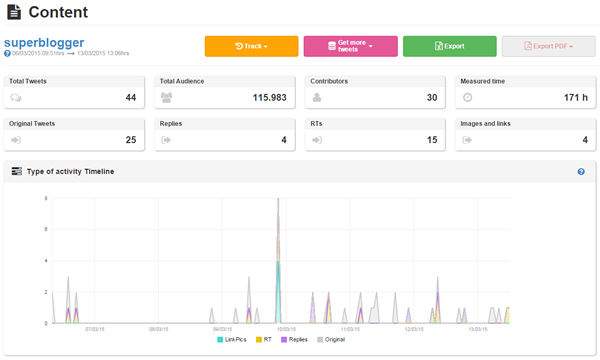Click the reply arrow icon in Replies
The image size is (600, 360).
(166, 140)
